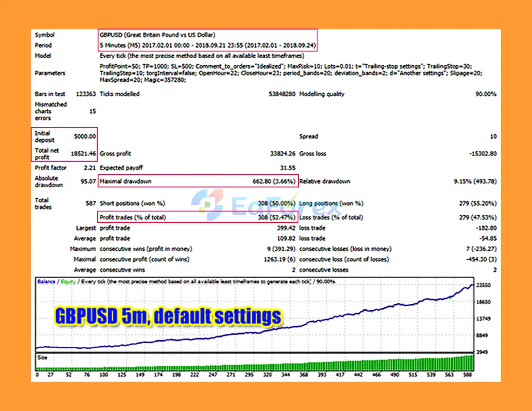Select the 5 Minutes period date range
The image size is (532, 411).
click(x=207, y=45)
